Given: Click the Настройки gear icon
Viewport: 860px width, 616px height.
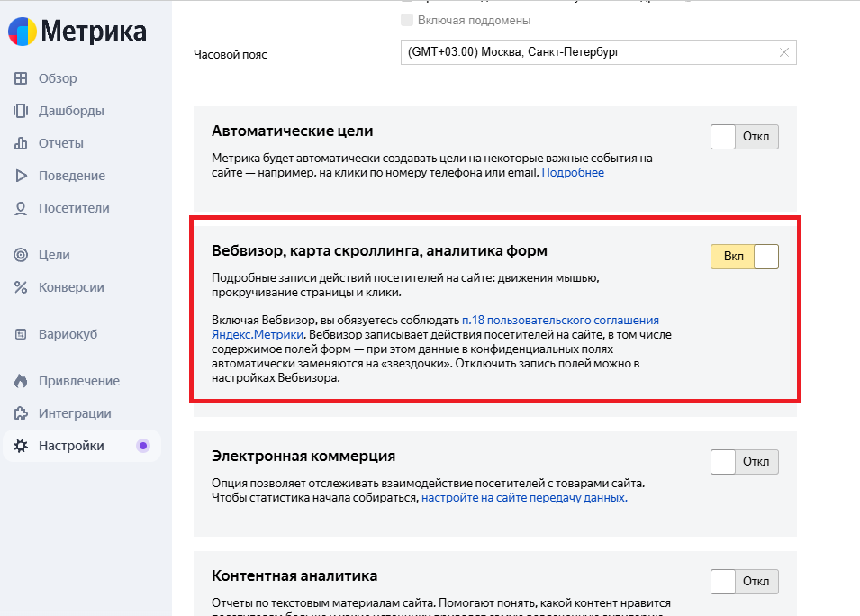Looking at the screenshot, I should (x=21, y=446).
